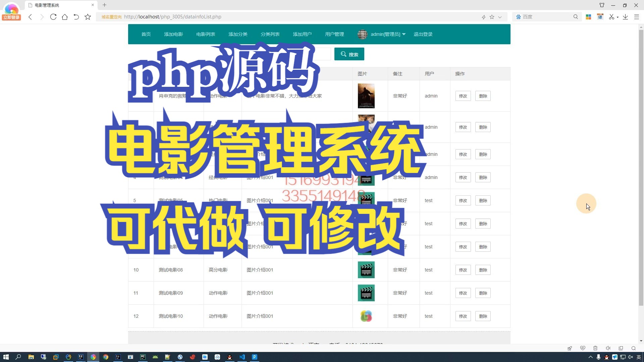Click 删除 for 测试电影10
This screenshot has width=644, height=362.
point(483,316)
